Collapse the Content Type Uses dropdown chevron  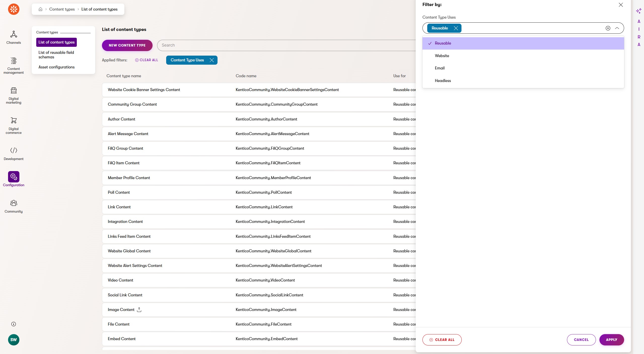point(617,28)
